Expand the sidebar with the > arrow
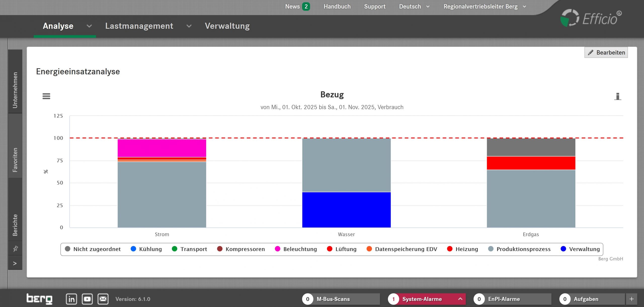Viewport: 644px width, 307px height. coord(15,263)
